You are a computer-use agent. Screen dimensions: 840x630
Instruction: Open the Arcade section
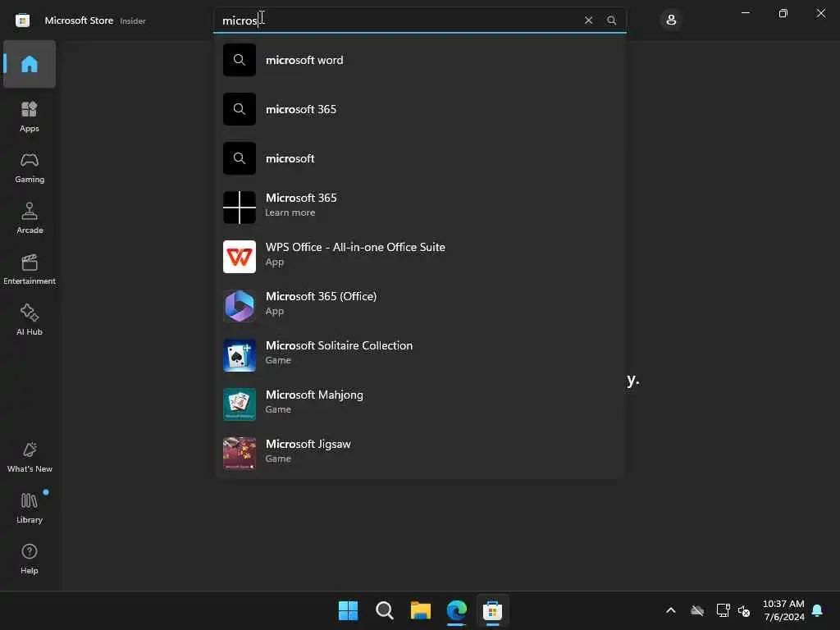pyautogui.click(x=30, y=218)
